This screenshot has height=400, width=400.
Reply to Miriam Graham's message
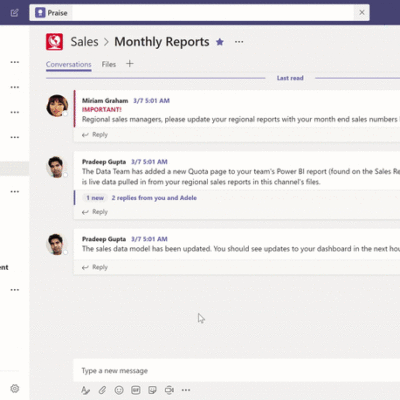click(95, 135)
